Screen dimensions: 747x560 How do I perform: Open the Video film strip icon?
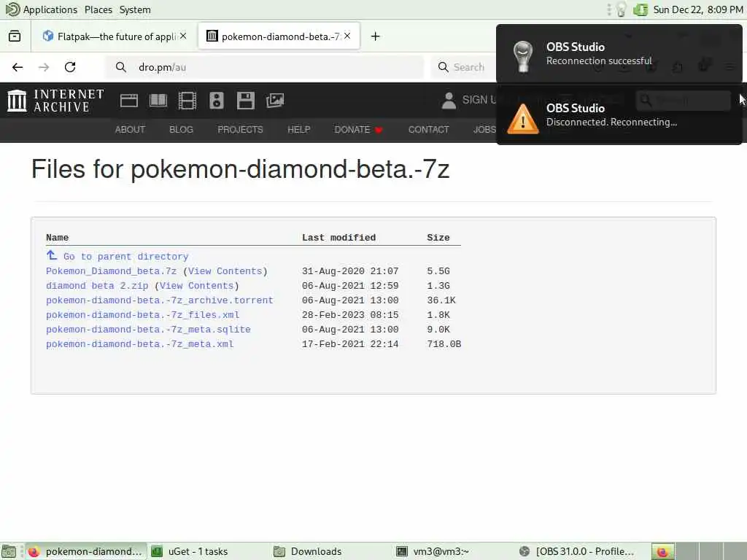click(187, 101)
